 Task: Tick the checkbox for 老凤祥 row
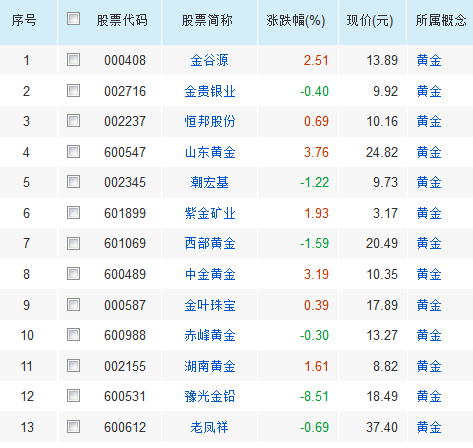(x=73, y=426)
